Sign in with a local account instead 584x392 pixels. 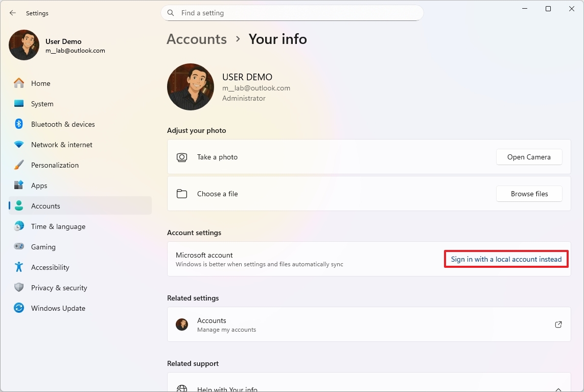(505, 259)
